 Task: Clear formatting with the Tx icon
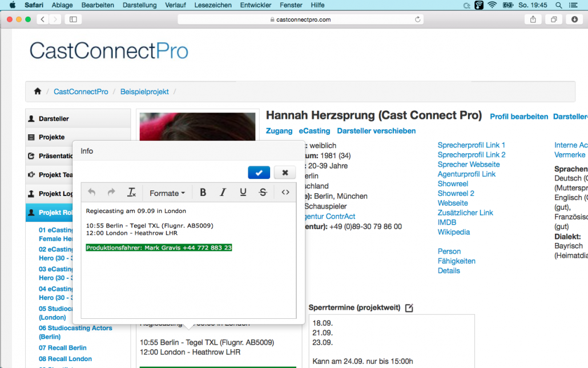[x=132, y=193]
